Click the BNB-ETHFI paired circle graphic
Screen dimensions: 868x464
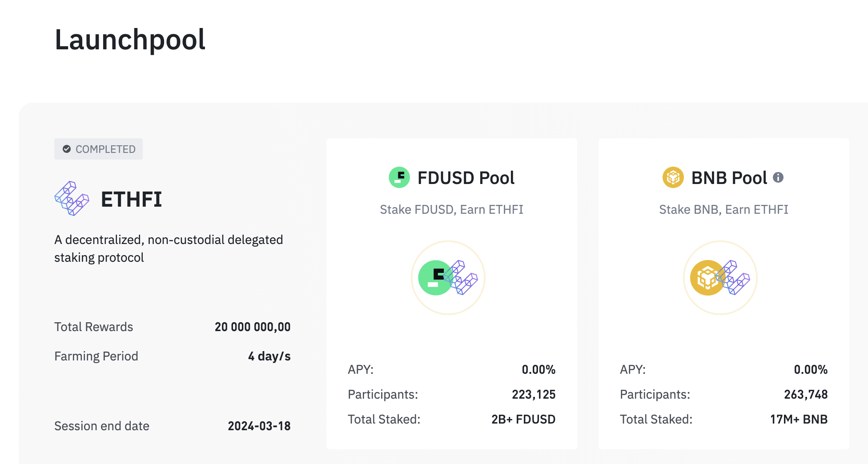tap(720, 278)
